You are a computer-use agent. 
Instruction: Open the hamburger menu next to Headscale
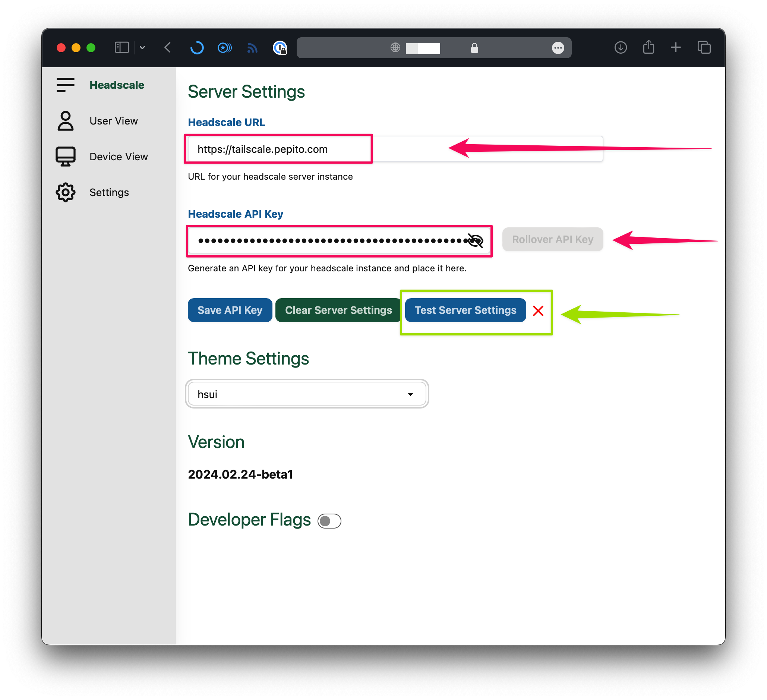pyautogui.click(x=66, y=85)
